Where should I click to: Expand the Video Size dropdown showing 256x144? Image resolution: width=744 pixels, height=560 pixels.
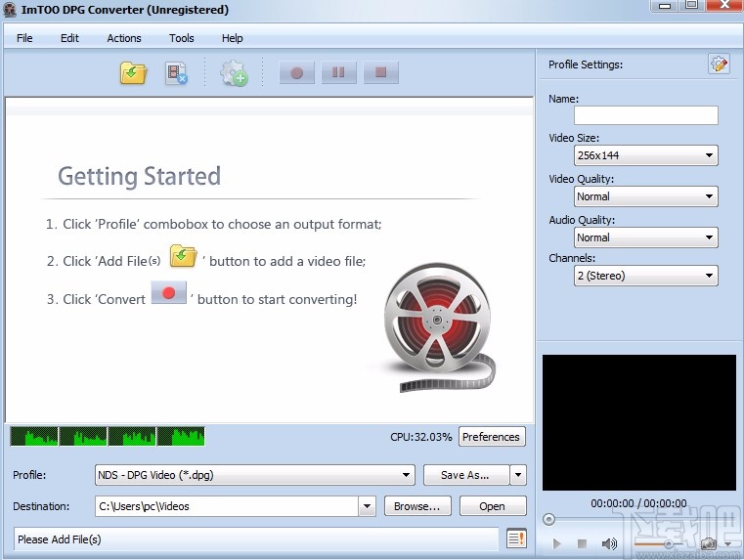646,155
